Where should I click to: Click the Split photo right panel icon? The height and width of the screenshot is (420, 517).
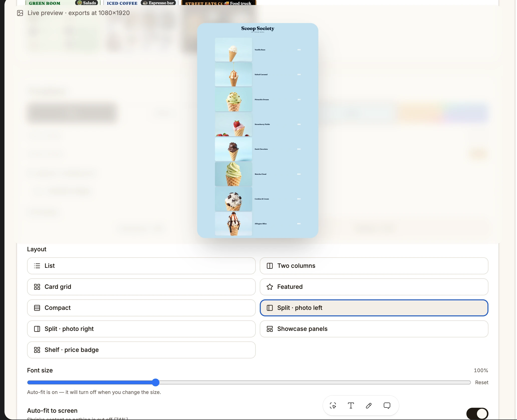point(37,329)
